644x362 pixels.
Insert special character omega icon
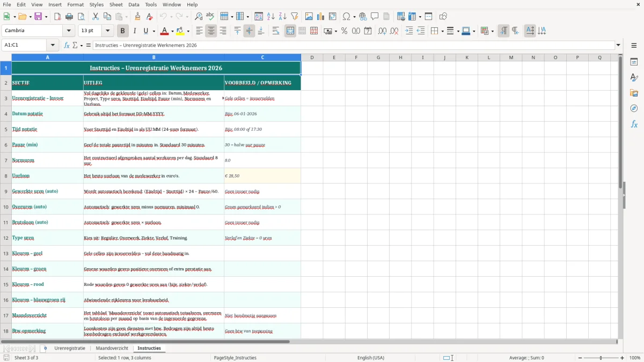[346, 17]
